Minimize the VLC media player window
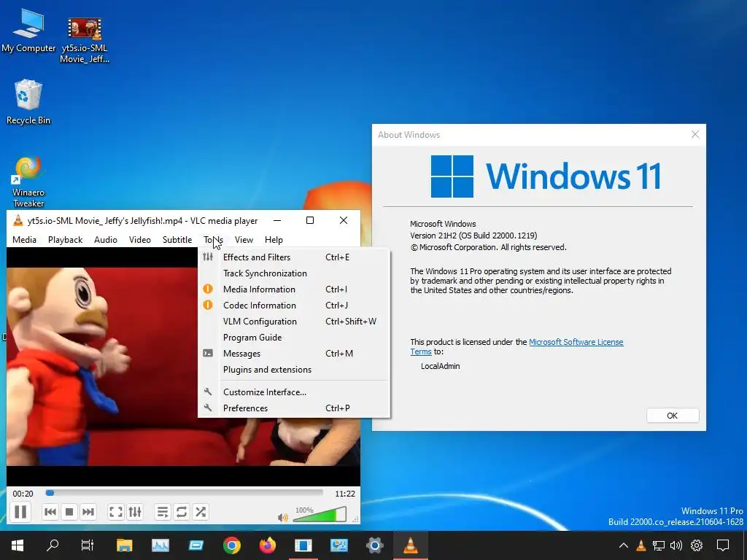The width and height of the screenshot is (747, 560). 277,220
